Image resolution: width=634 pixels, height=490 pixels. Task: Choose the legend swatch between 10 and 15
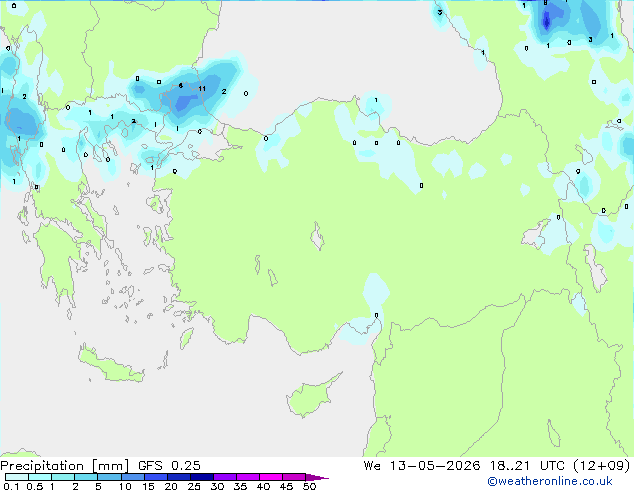pyautogui.click(x=132, y=477)
